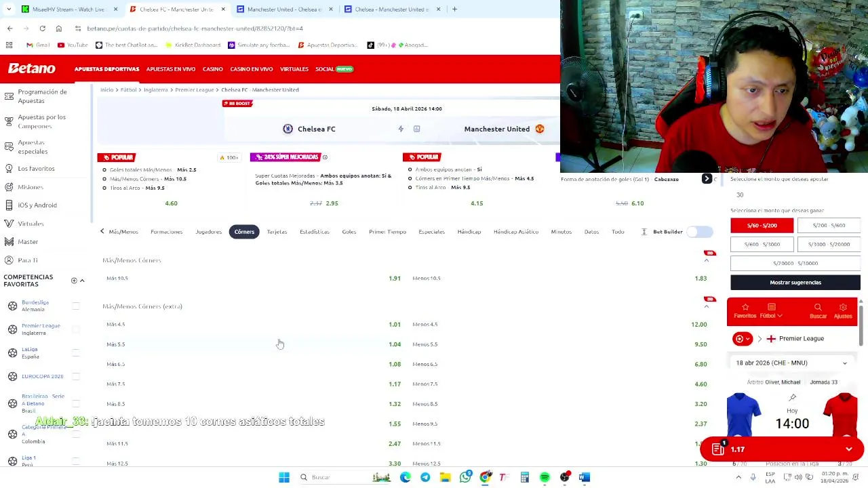Click the bet amount field showing 30
868x488 pixels.
pos(795,195)
